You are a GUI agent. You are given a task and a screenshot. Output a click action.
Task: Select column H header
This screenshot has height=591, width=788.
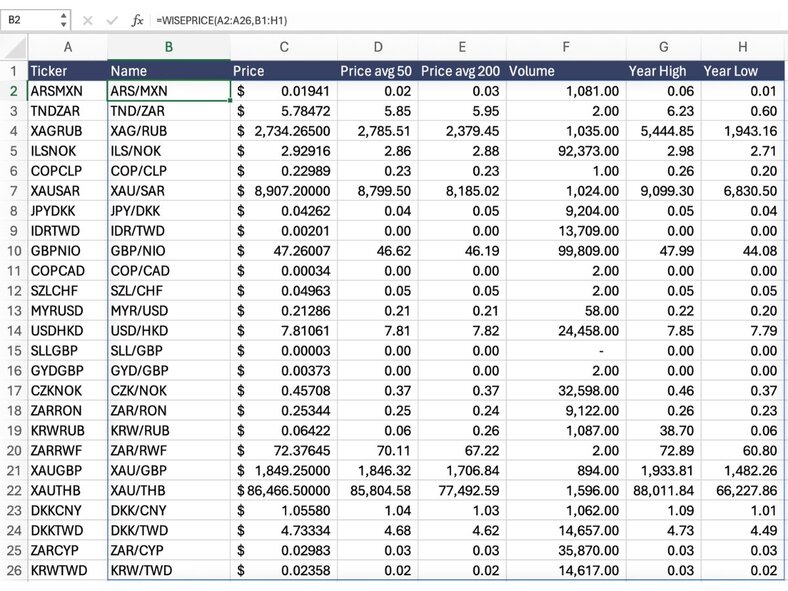pyautogui.click(x=742, y=47)
